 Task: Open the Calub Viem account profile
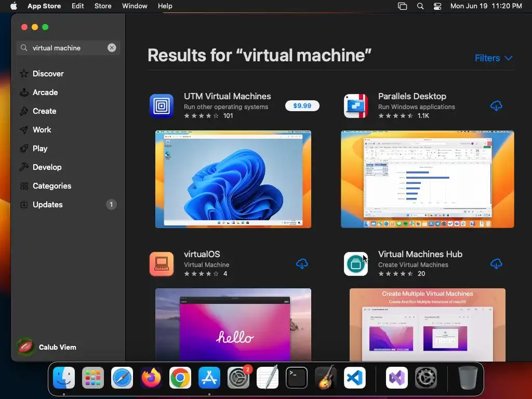pyautogui.click(x=47, y=347)
